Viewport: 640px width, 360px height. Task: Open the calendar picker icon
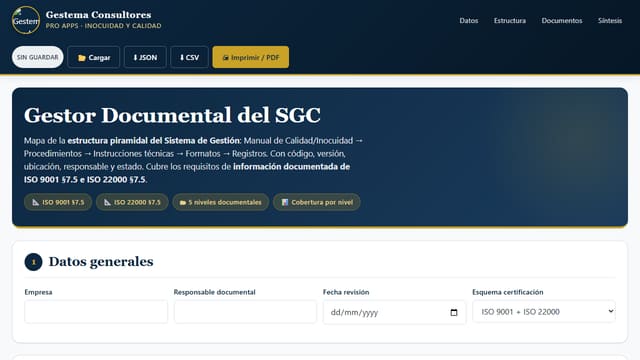(x=453, y=312)
